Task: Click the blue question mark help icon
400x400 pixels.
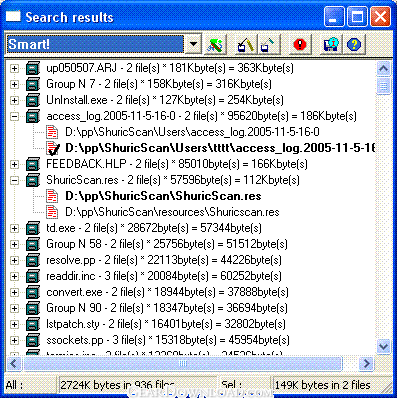Action: click(354, 45)
